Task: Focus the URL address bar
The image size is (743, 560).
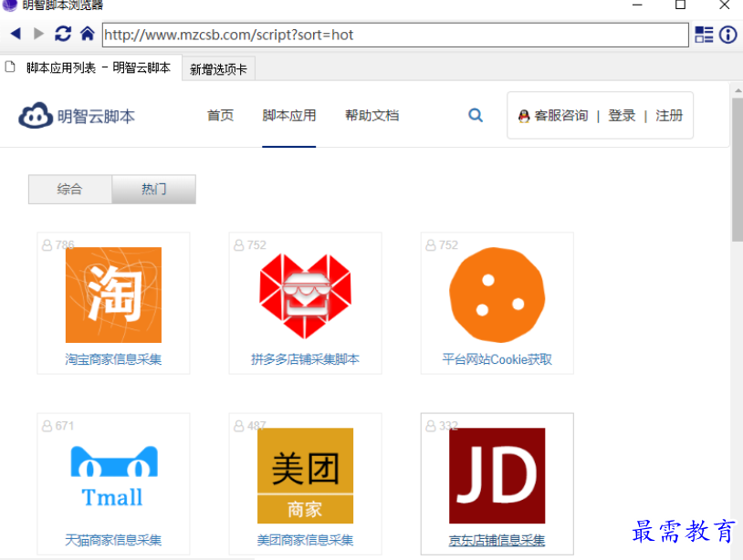Action: (x=395, y=35)
